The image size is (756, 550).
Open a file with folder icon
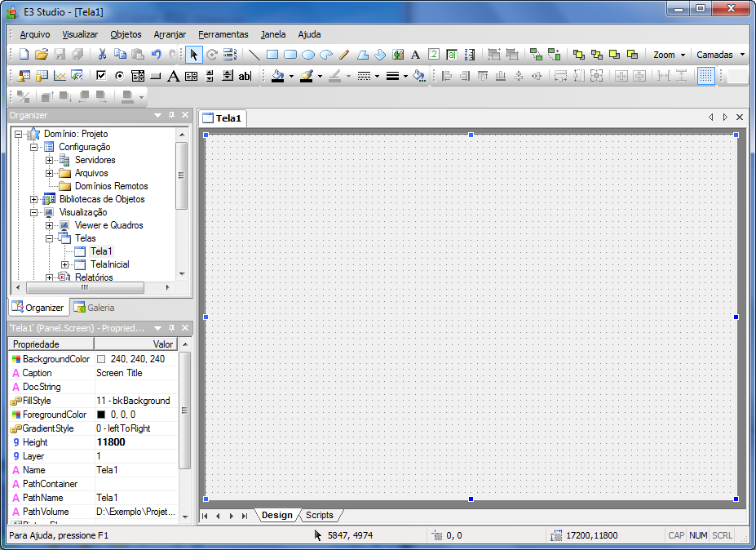(42, 55)
